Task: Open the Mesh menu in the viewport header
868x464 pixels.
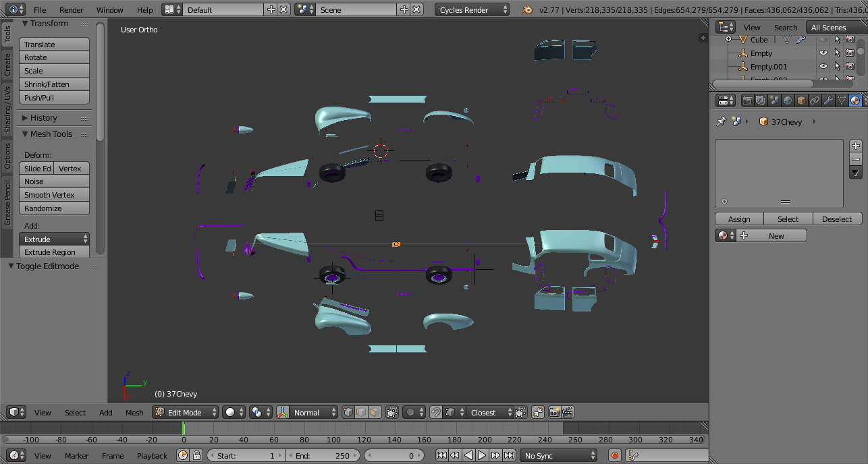Action: pyautogui.click(x=134, y=412)
